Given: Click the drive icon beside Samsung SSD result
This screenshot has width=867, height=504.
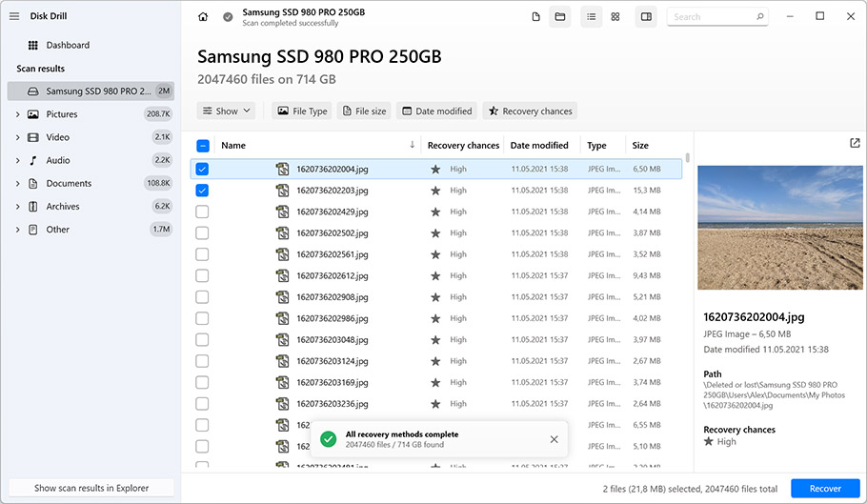Looking at the screenshot, I should (33, 91).
